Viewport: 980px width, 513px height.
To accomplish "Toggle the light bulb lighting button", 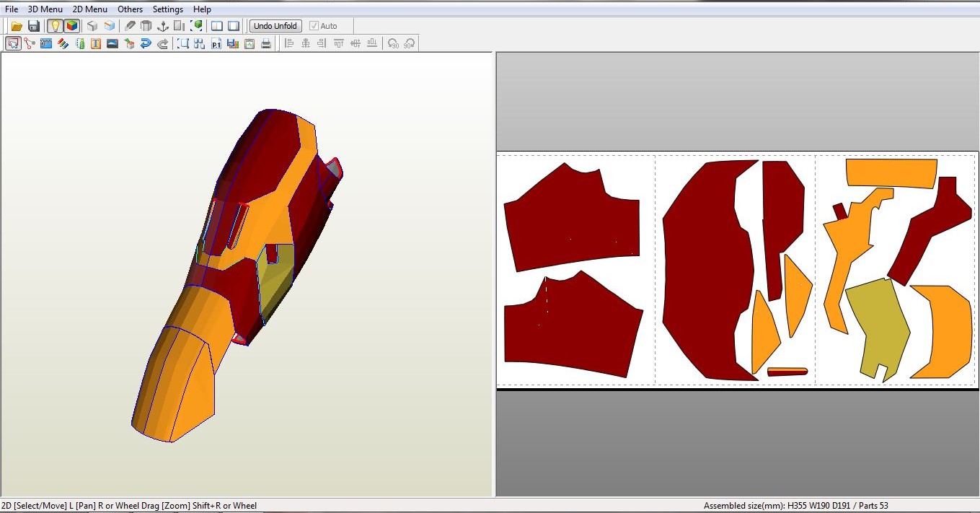I will pyautogui.click(x=55, y=26).
